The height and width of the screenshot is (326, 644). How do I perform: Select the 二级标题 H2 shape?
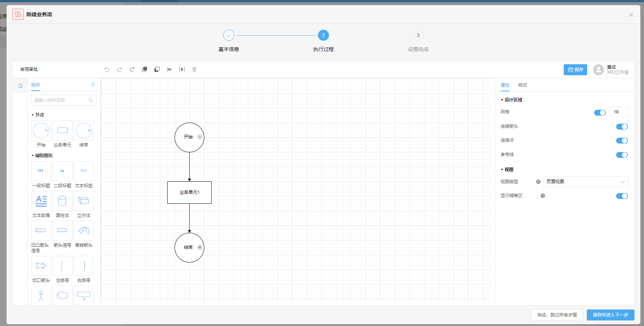click(62, 171)
